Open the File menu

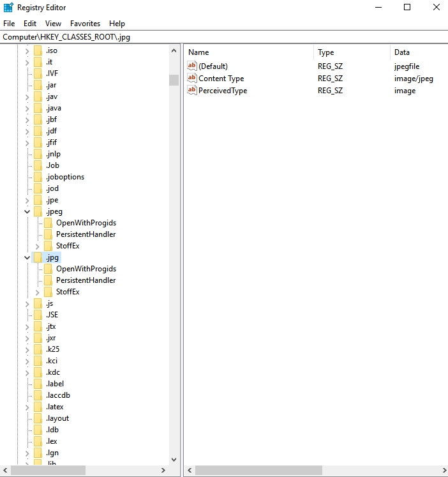pos(9,24)
